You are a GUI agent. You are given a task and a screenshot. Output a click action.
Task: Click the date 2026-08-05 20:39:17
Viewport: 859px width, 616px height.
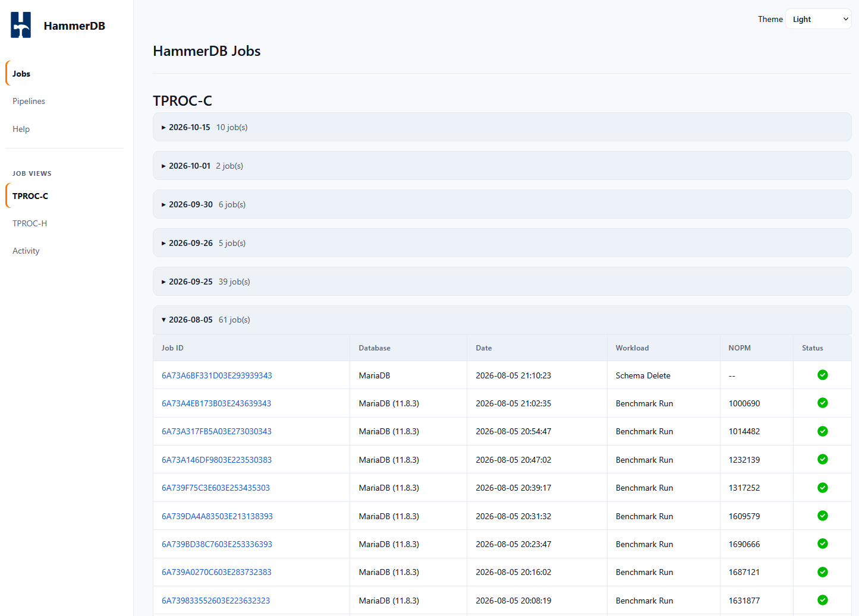[x=514, y=488]
